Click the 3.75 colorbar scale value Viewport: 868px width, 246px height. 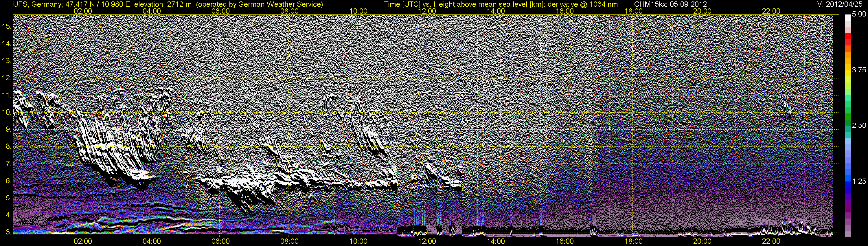pos(859,70)
